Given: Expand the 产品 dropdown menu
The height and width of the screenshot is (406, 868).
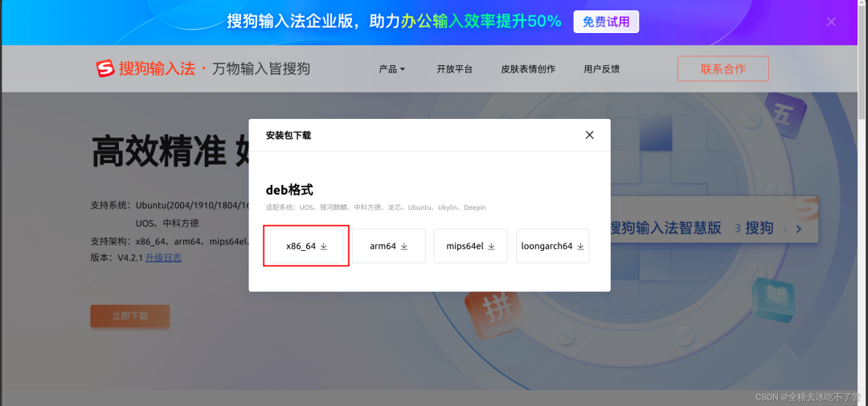Looking at the screenshot, I should pos(391,69).
